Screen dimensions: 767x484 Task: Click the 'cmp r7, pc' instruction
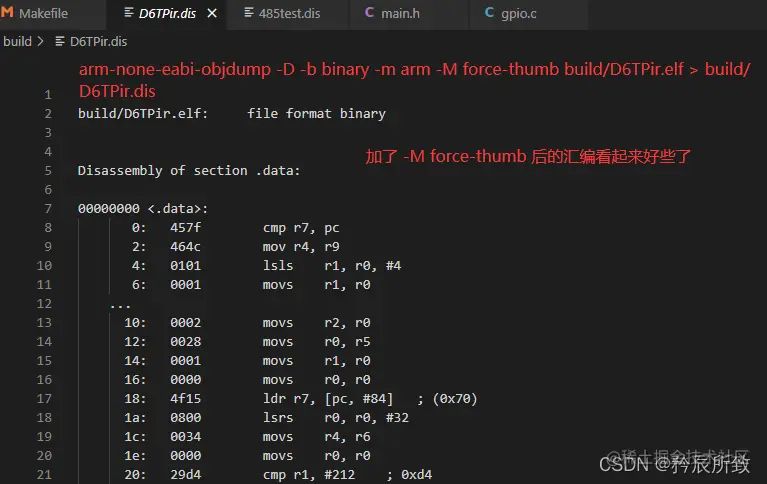(x=301, y=228)
